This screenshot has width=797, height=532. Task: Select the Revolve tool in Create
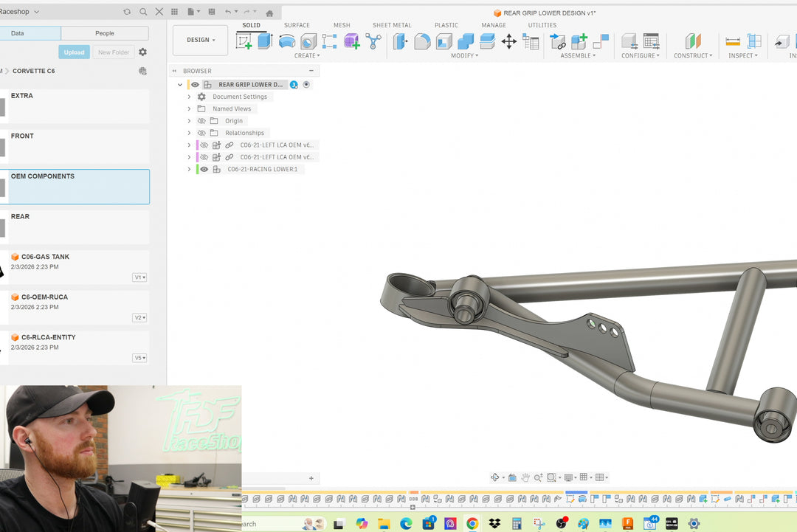pos(286,41)
